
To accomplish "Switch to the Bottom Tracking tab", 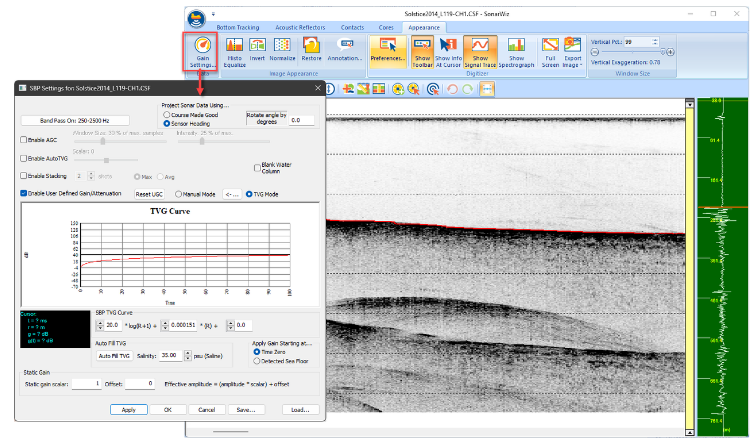I will tap(238, 28).
